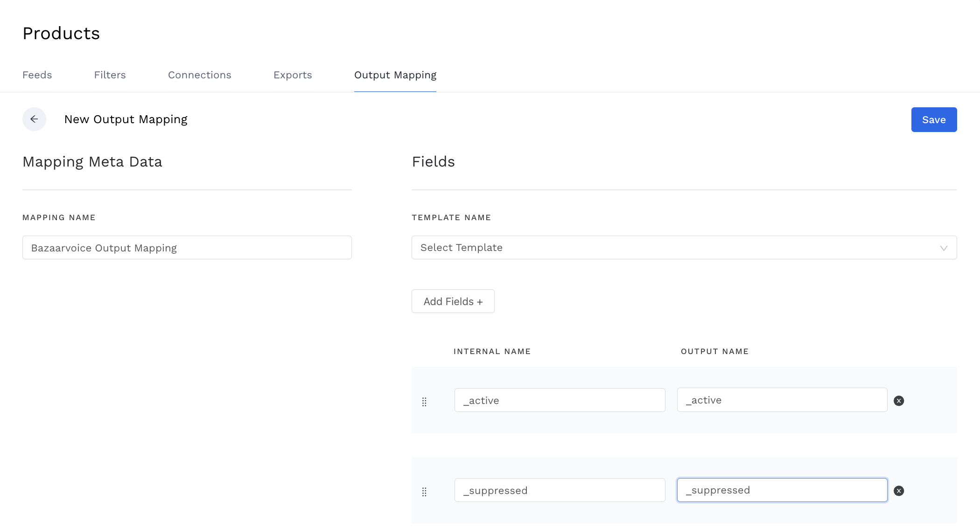Screen dimensions: 980x529
Task: Open the Filters tab
Action: [x=110, y=75]
